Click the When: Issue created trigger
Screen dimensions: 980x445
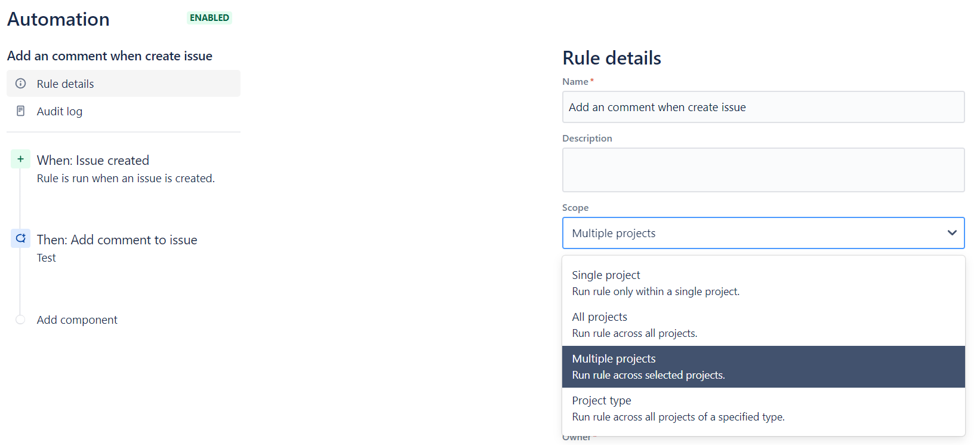click(93, 160)
